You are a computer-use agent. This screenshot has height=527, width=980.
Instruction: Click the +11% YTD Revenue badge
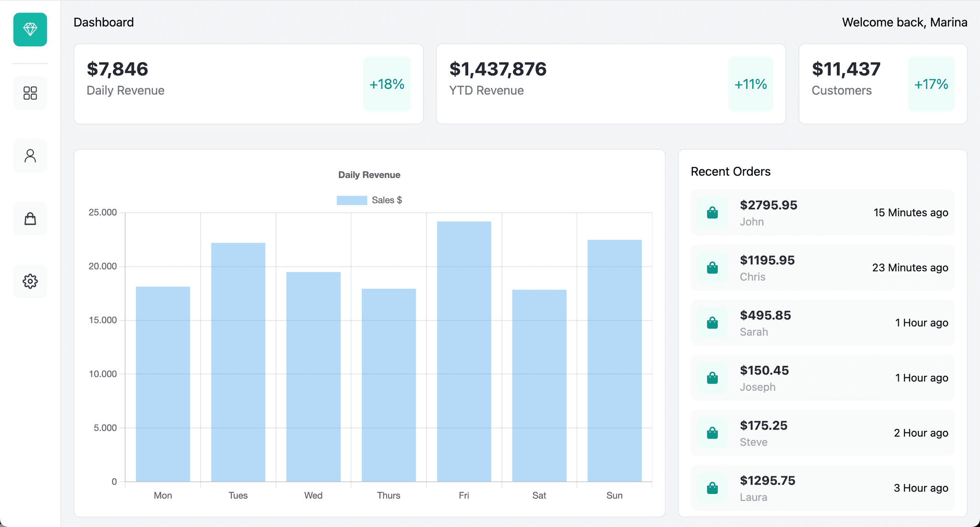(x=751, y=84)
